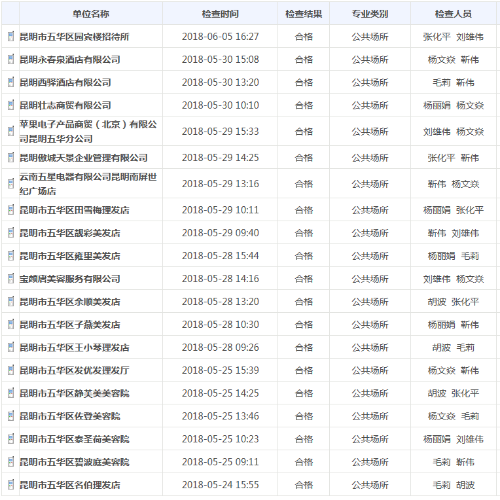Select the time cell 2018-06-05 16:27
500x500 pixels.
[220, 36]
